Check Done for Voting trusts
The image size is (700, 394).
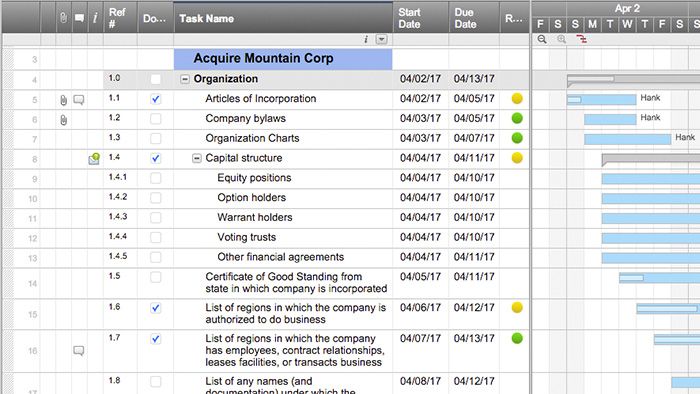pos(155,237)
